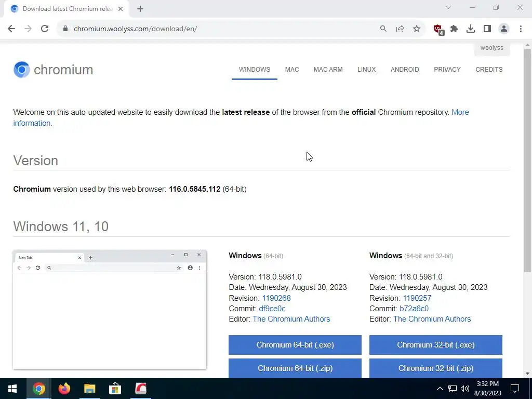
Task: View site info via the padlock icon
Action: pos(65,29)
